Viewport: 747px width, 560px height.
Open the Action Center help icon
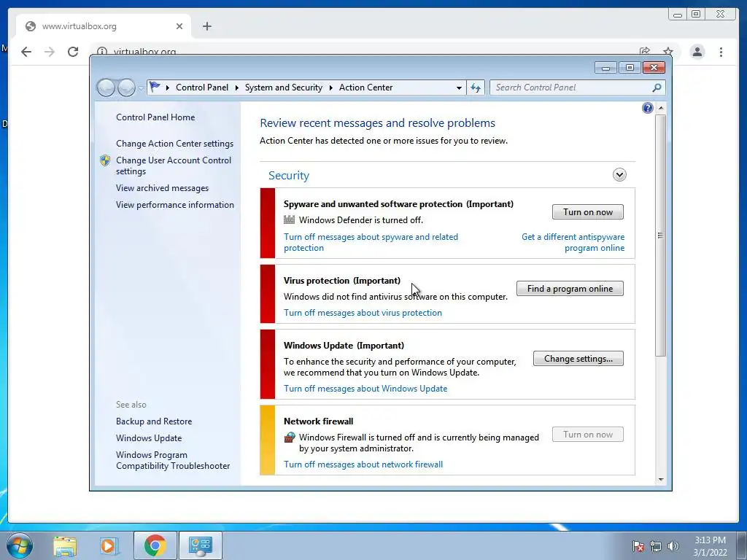pos(648,108)
